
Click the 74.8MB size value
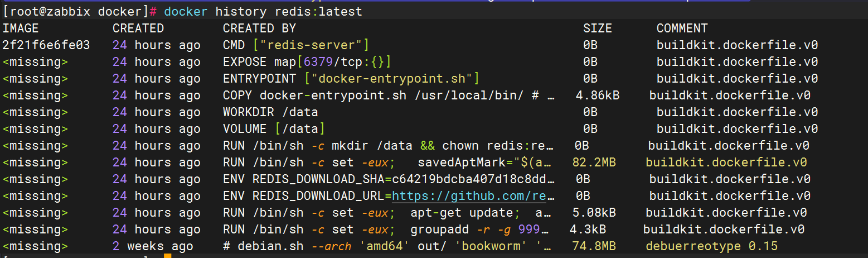[x=594, y=246]
